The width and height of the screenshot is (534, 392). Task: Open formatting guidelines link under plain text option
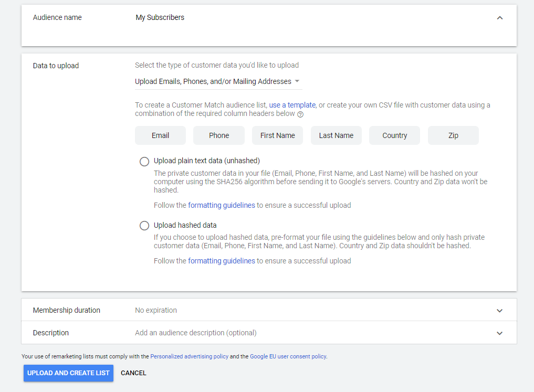click(x=222, y=205)
